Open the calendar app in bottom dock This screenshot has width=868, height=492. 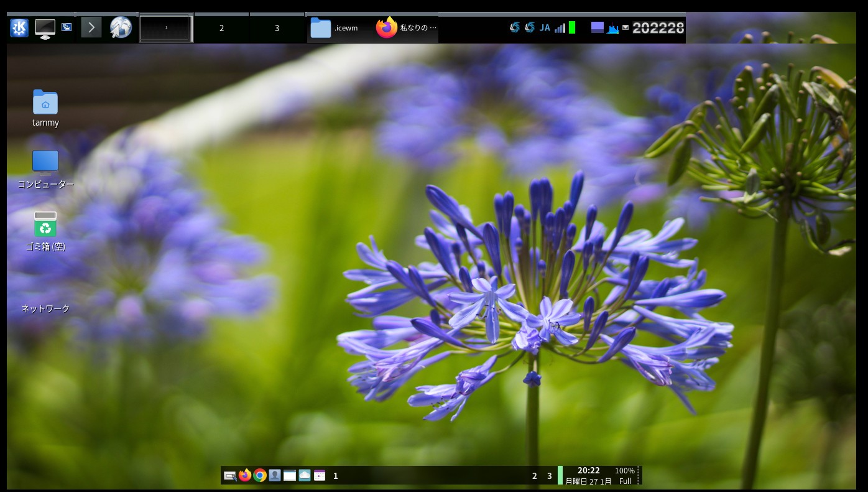coord(320,476)
